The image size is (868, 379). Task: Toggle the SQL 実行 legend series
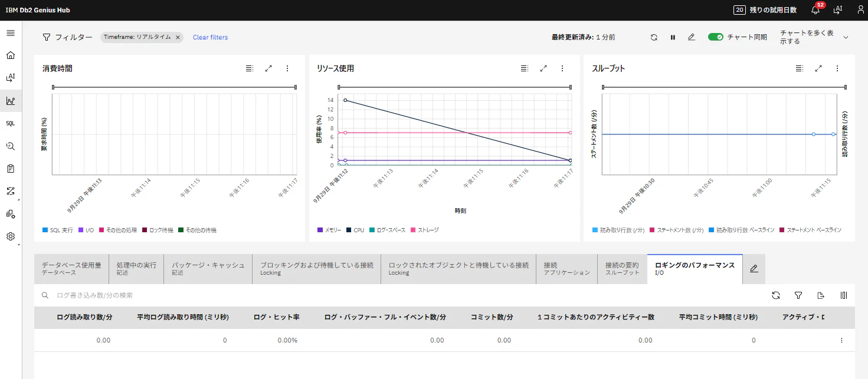58,230
